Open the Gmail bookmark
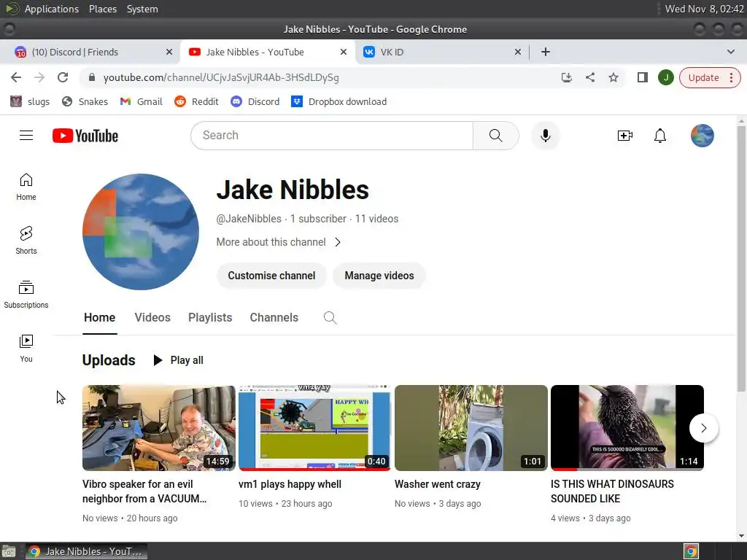 click(x=141, y=101)
